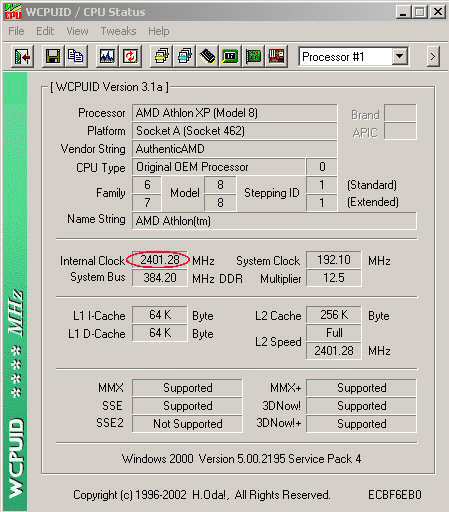The image size is (449, 512).
Task: Click the WCPUID Version 3.1a group label
Action: [109, 87]
